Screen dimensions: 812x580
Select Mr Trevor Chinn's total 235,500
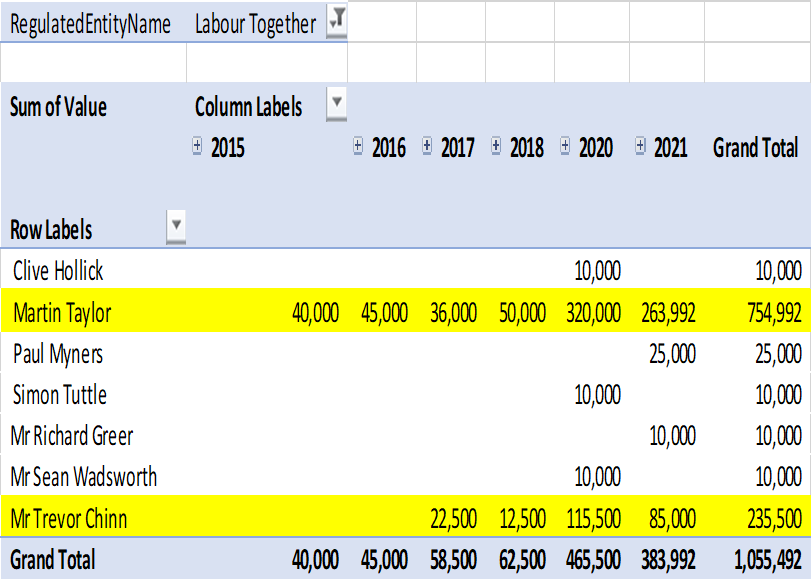coord(775,519)
